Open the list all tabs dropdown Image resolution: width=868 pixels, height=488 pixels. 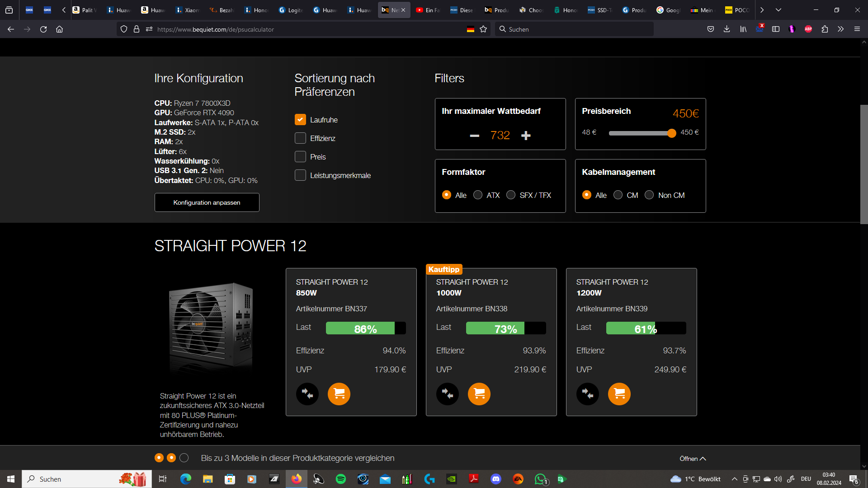coord(778,10)
